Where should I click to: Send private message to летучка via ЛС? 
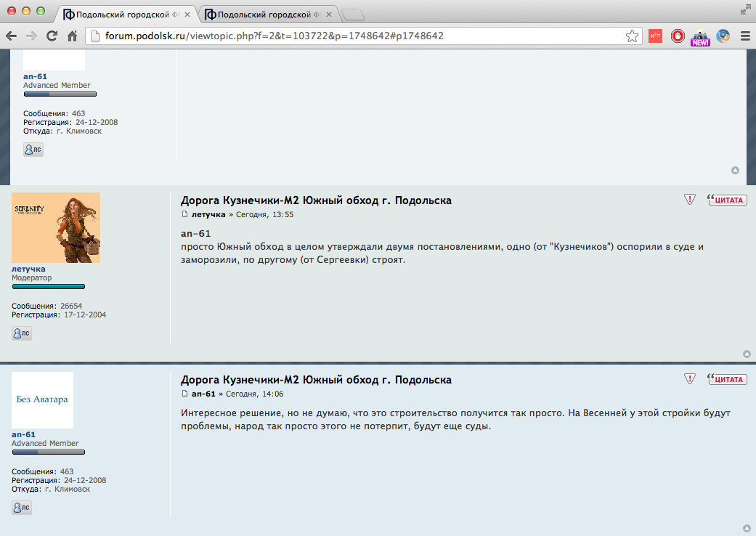[x=22, y=333]
